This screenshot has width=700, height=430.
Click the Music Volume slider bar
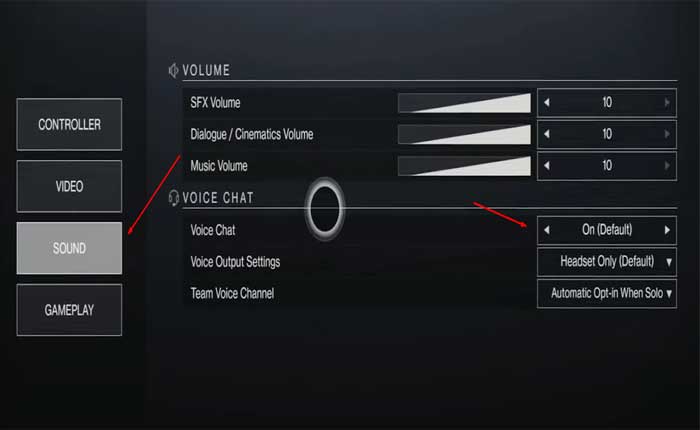click(464, 166)
